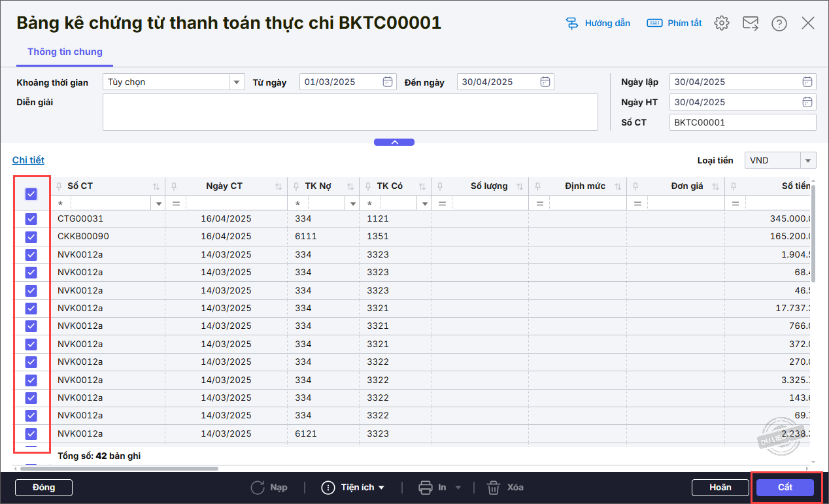Expand the Khoảng thời gian dropdown
The width and height of the screenshot is (829, 504).
[236, 82]
